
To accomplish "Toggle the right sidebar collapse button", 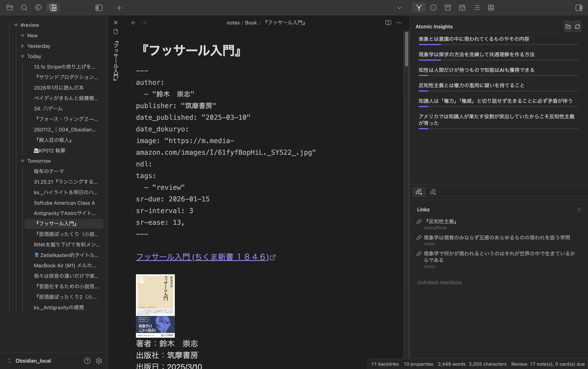I will click(579, 8).
